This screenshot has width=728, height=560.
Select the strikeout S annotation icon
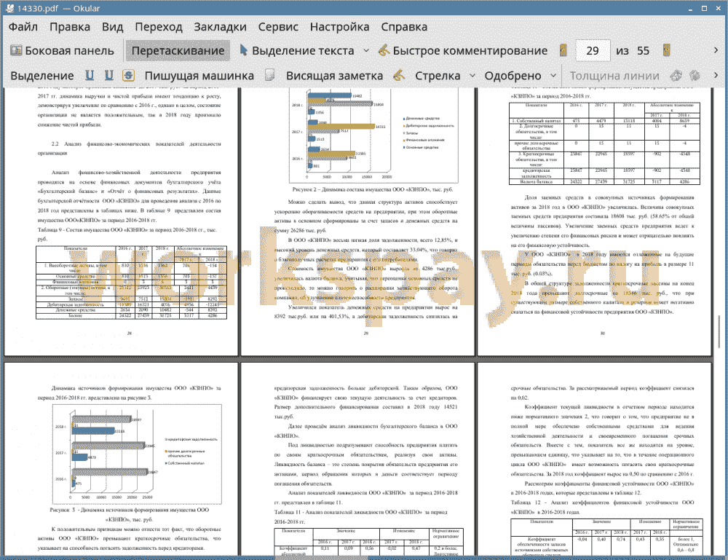click(129, 75)
